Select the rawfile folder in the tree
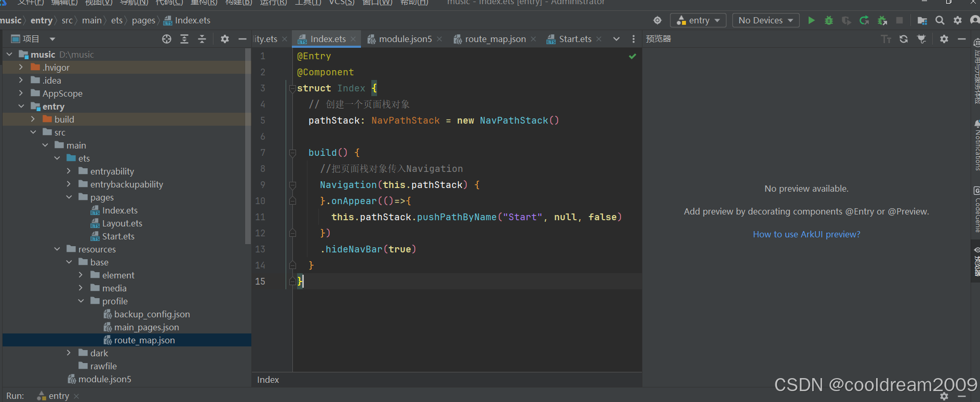The height and width of the screenshot is (402, 980). click(x=103, y=366)
